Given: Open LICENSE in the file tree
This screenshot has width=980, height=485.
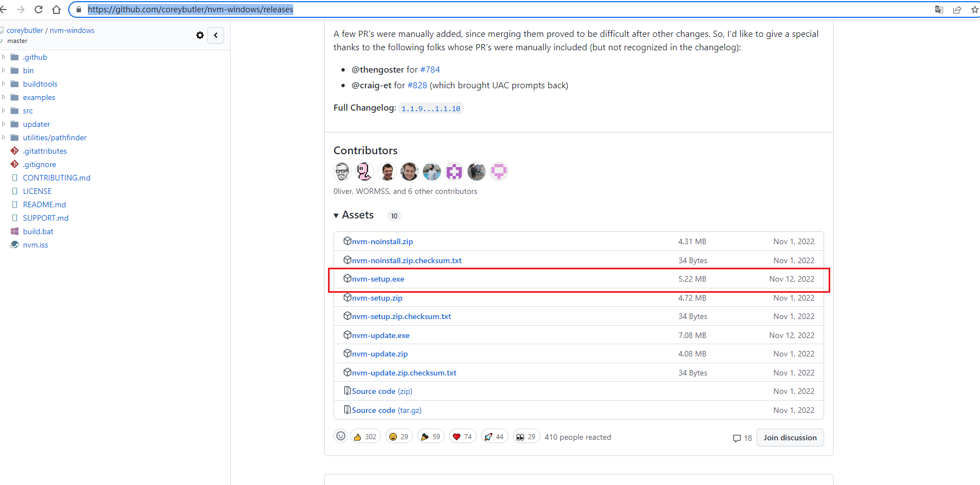Looking at the screenshot, I should [x=37, y=191].
